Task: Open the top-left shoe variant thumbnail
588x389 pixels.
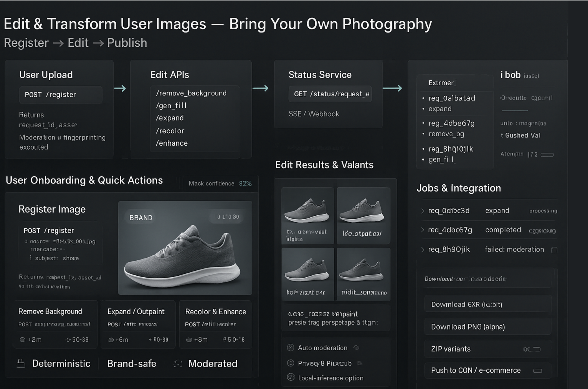Action: coord(308,215)
